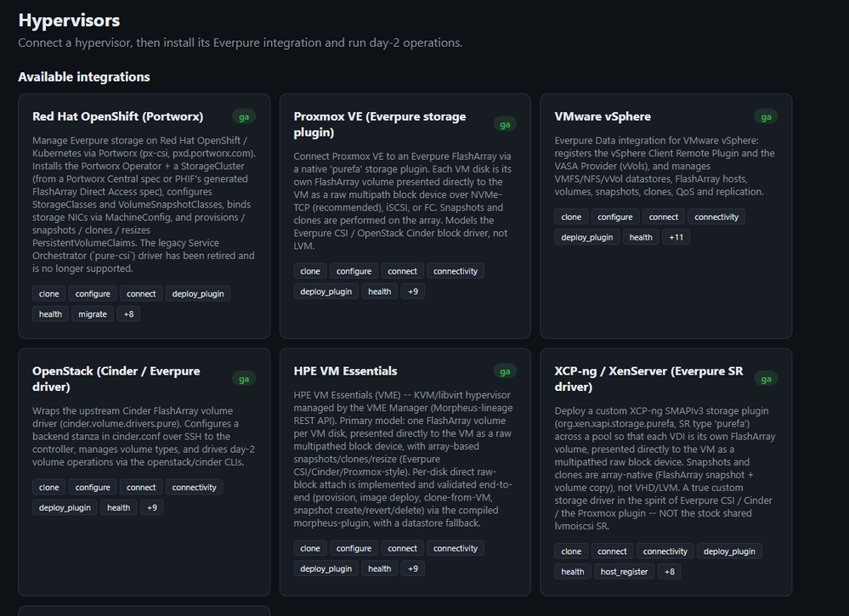
Task: Expand the +8 tags on XCP-ng card
Action: coord(669,572)
